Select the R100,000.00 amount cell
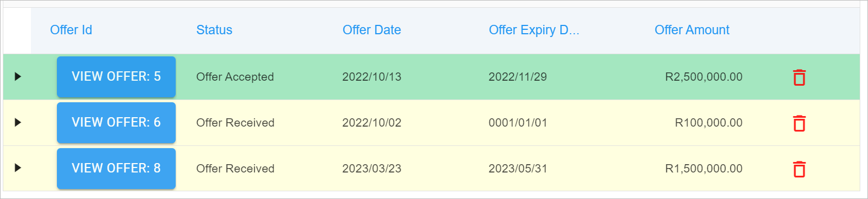Image resolution: width=868 pixels, height=199 pixels. coord(708,123)
